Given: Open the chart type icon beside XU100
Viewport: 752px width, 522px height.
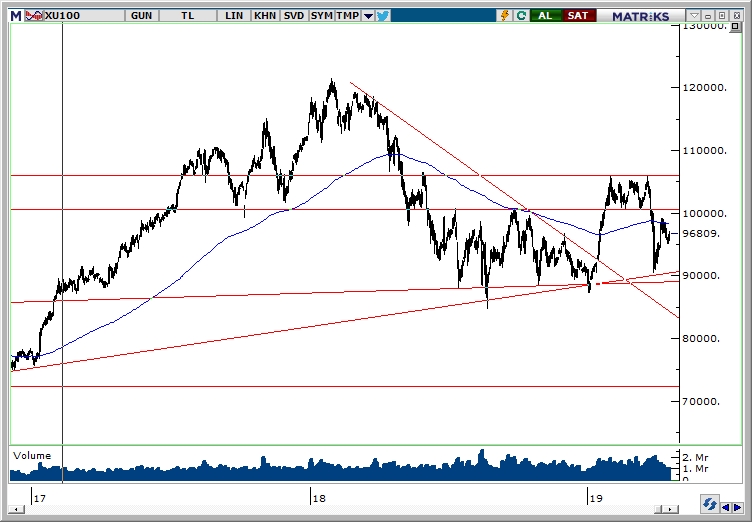Looking at the screenshot, I should [x=33, y=16].
